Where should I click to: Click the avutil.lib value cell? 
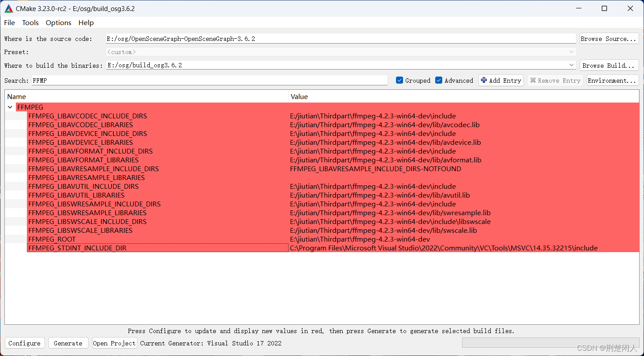point(380,195)
